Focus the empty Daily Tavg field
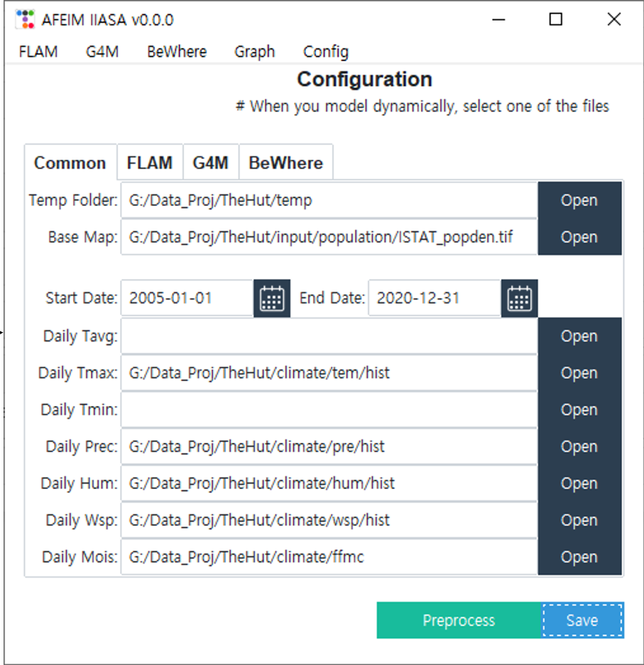Viewport: 644px width, 665px height. [x=329, y=336]
